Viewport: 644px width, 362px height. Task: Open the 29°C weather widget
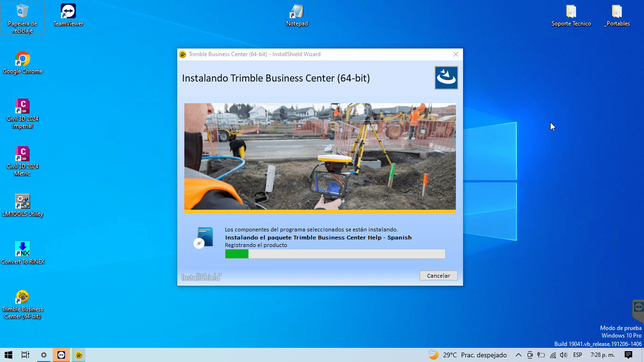click(467, 355)
